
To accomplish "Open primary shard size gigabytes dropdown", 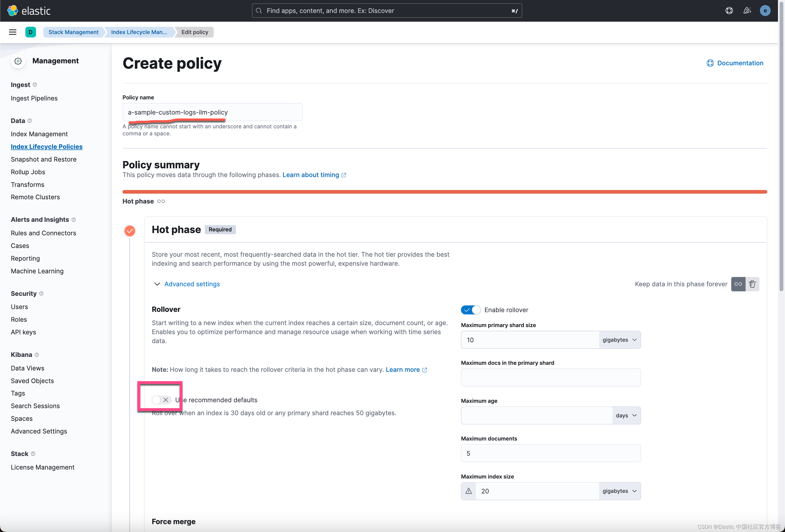I will (x=619, y=340).
